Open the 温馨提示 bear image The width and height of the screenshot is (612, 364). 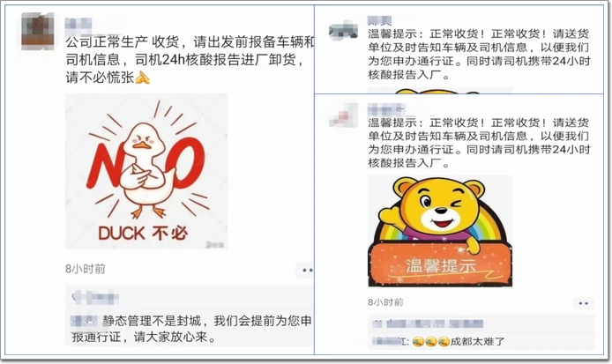point(440,231)
